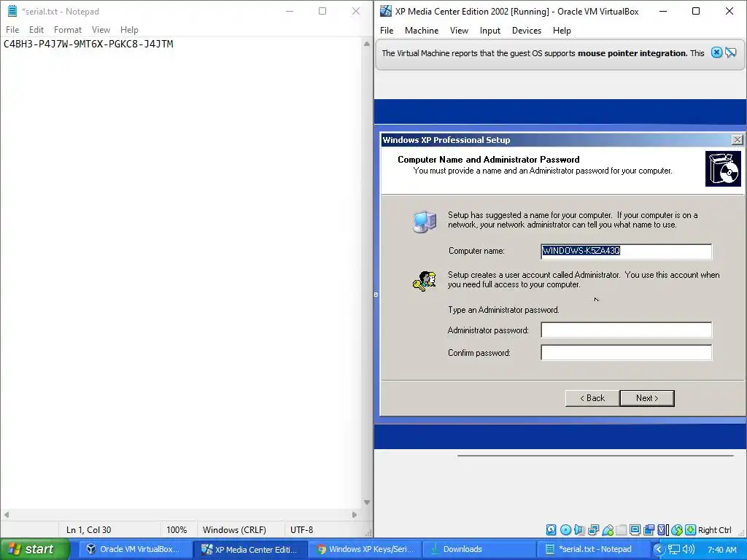Click the 7:40 AM clock in taskbar
747x560 pixels.
point(722,550)
